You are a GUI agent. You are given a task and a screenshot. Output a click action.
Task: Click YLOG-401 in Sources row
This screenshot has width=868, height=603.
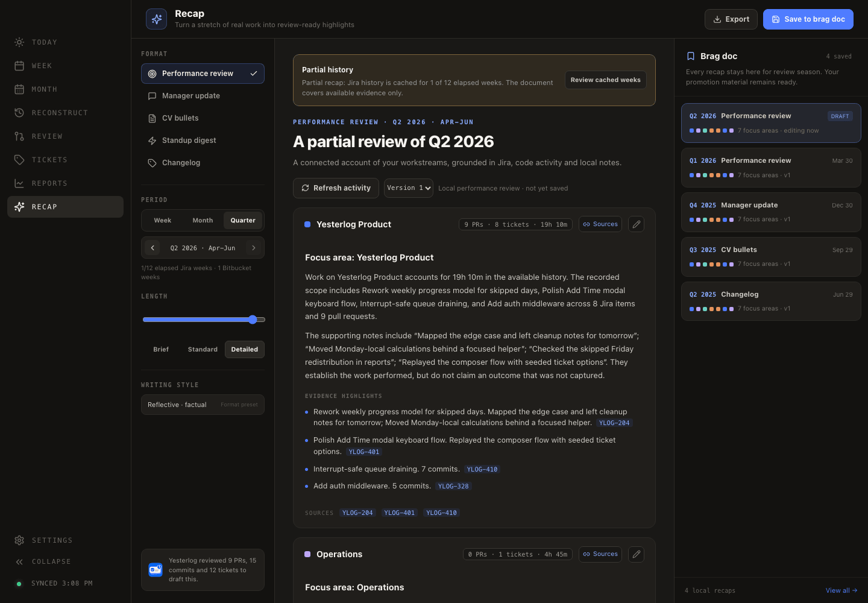tap(400, 513)
